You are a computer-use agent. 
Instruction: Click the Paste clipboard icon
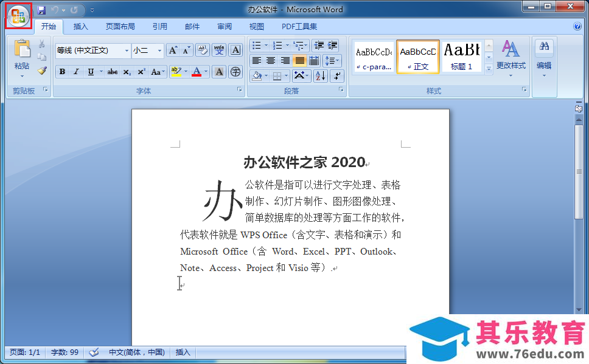point(22,49)
